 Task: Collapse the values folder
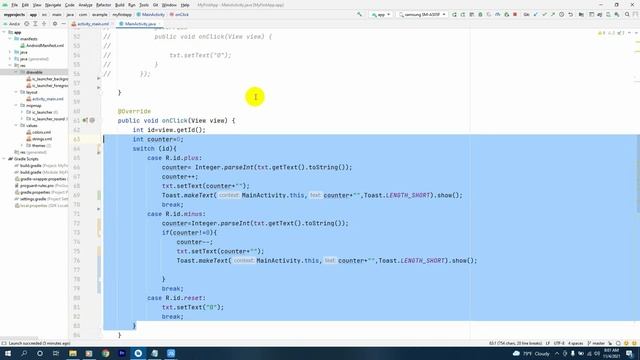point(16,126)
